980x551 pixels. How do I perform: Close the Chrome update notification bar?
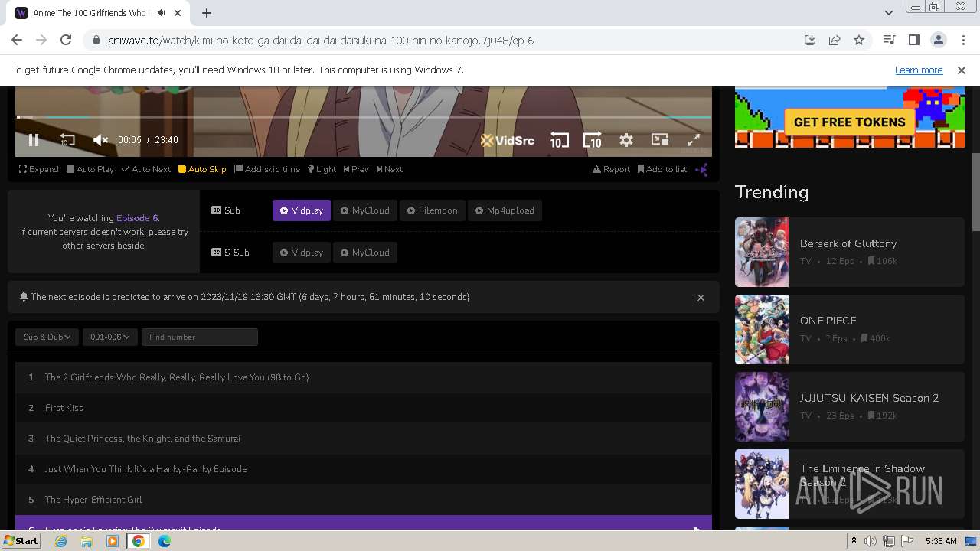[x=962, y=70]
